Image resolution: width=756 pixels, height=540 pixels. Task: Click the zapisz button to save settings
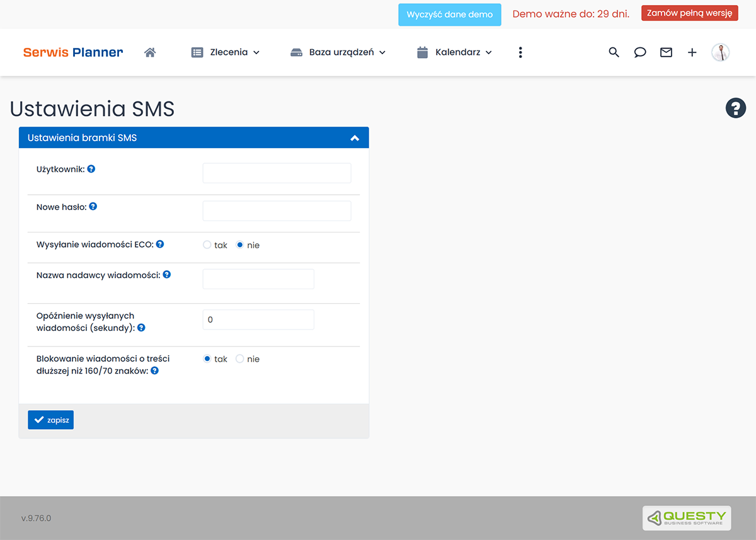point(50,419)
